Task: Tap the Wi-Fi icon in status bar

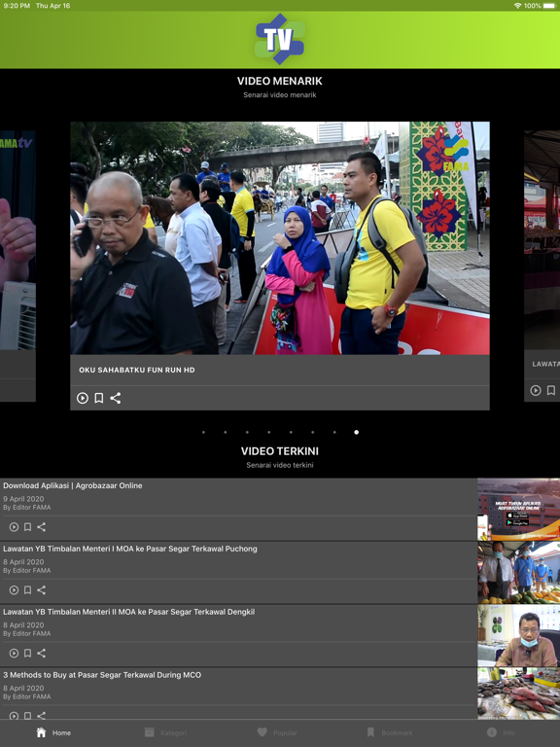Action: [x=517, y=6]
